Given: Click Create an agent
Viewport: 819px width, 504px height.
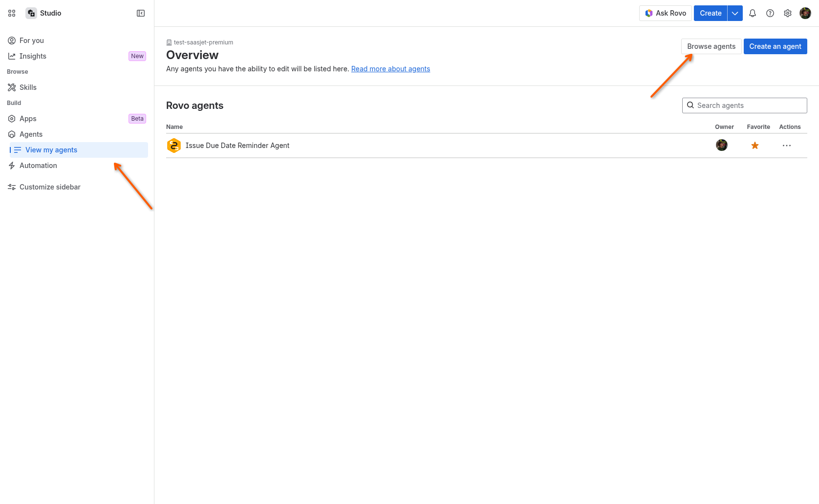Looking at the screenshot, I should coord(776,46).
